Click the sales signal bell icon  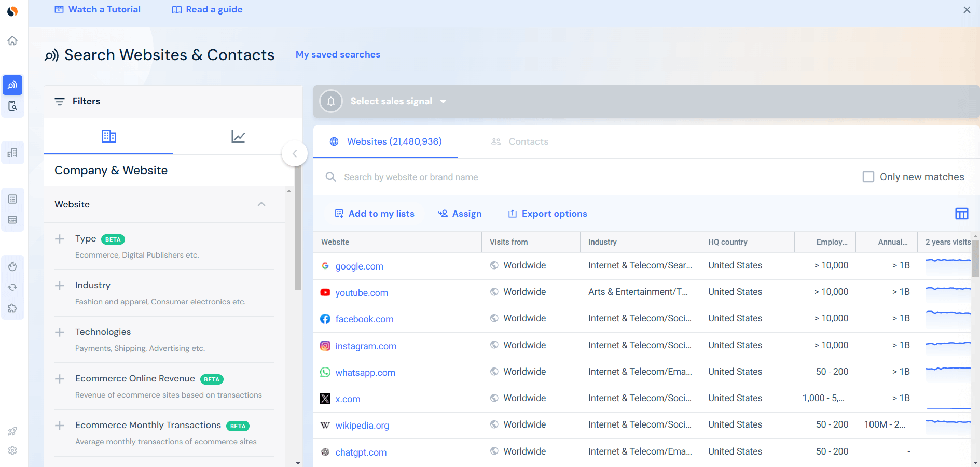click(x=331, y=101)
